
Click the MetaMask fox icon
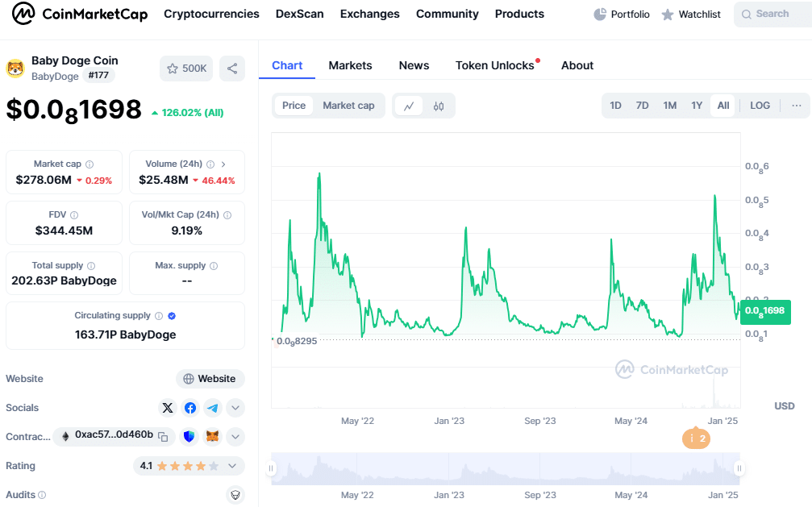click(212, 437)
